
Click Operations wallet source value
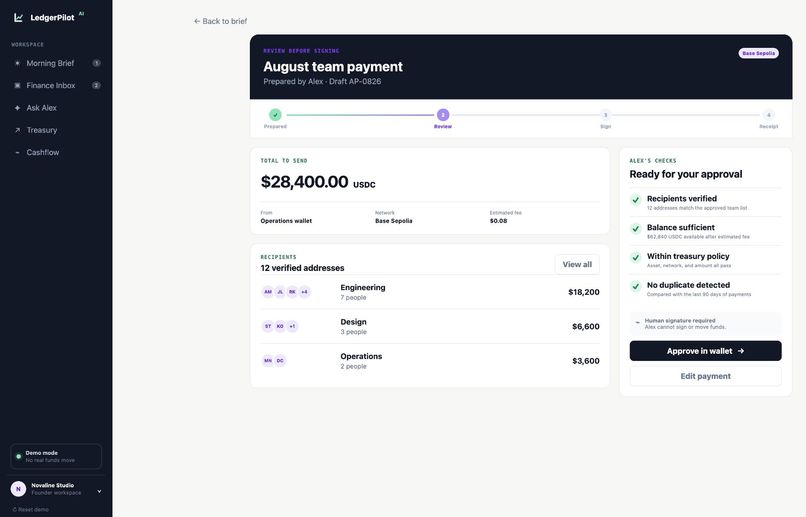click(x=286, y=221)
